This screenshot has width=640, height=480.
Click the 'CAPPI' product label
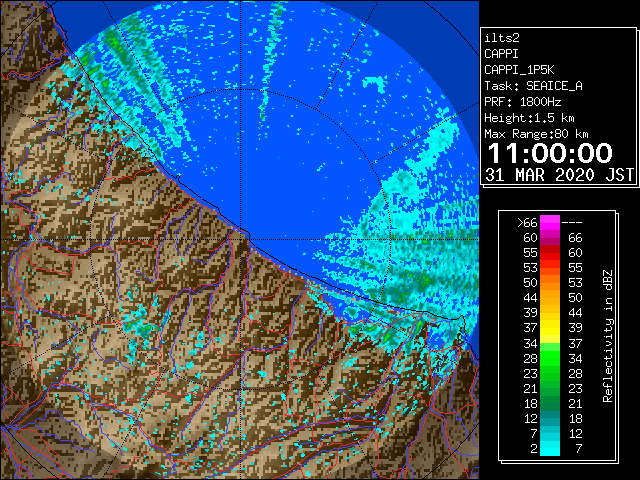point(501,54)
